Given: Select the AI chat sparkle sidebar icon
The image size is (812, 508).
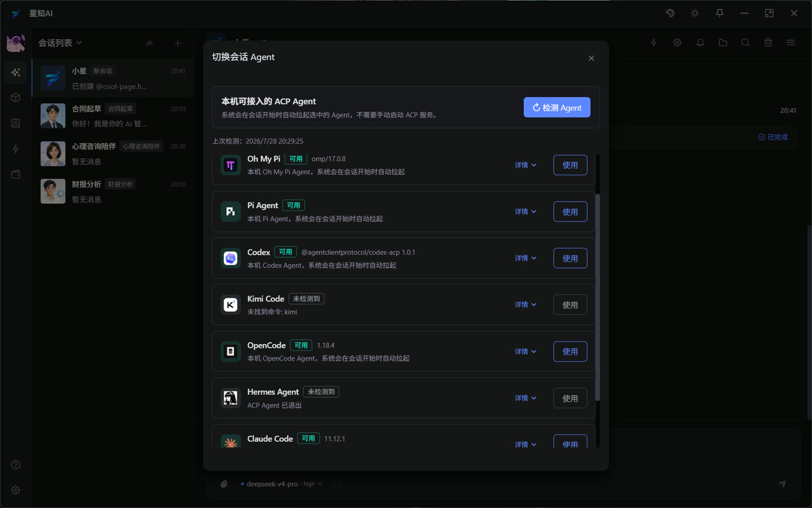Looking at the screenshot, I should click(16, 72).
